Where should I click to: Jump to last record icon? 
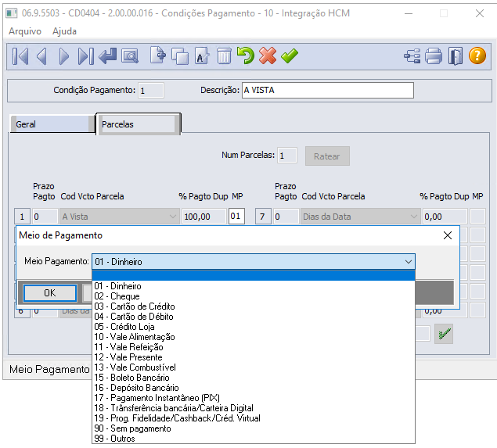[85, 56]
